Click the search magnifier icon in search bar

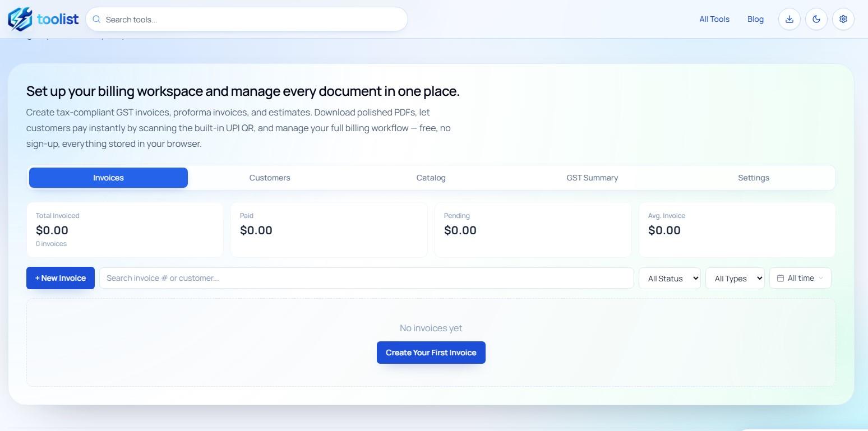[x=96, y=19]
